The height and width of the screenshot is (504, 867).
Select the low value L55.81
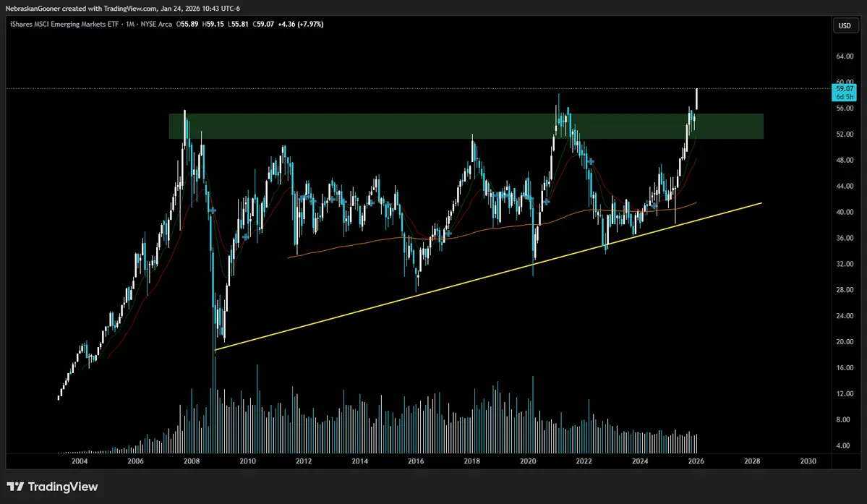click(x=239, y=25)
